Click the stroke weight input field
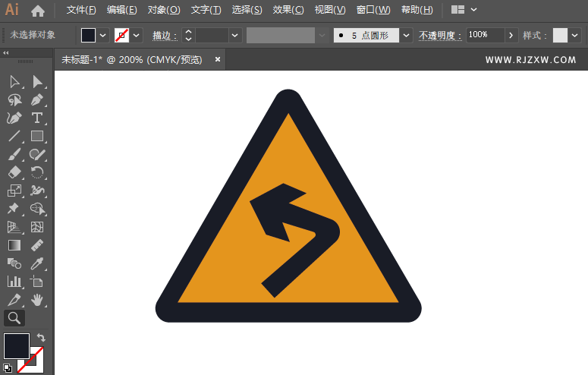The height and width of the screenshot is (375, 588). pyautogui.click(x=212, y=36)
